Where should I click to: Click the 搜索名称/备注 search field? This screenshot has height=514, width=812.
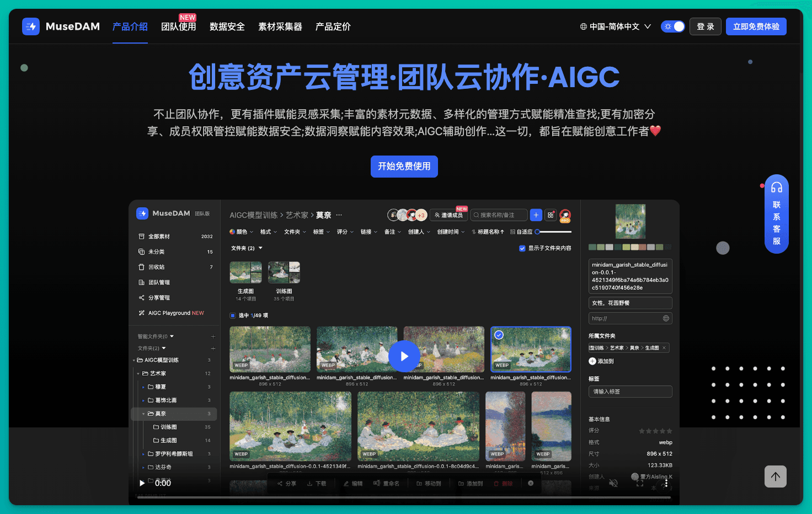tap(499, 215)
